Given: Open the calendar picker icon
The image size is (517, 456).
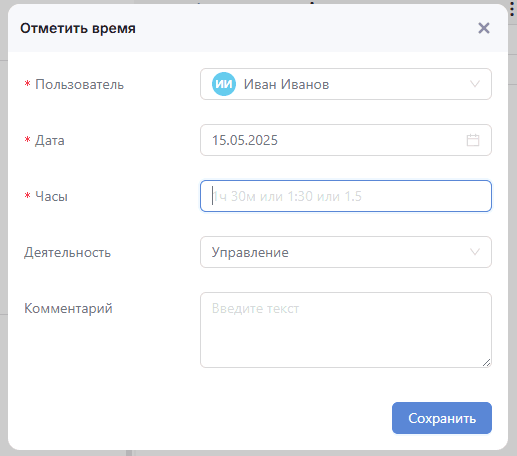Looking at the screenshot, I should tap(473, 140).
